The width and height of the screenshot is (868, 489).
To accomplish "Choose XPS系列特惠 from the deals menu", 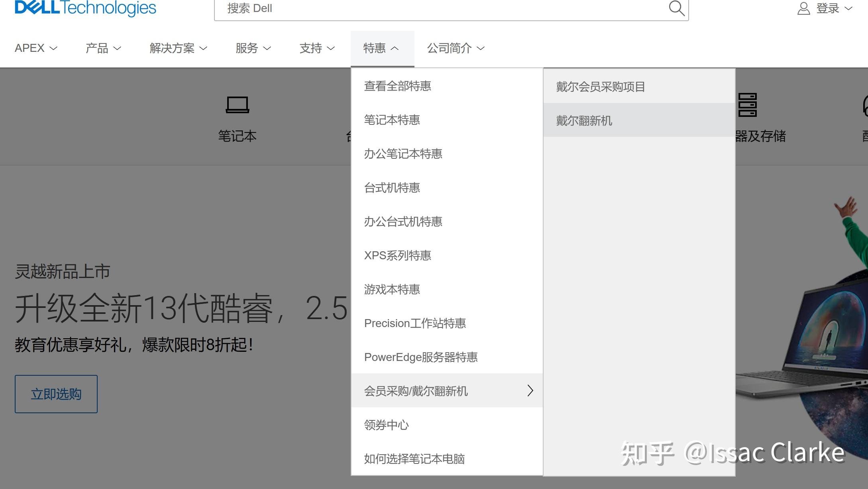I will coord(397,255).
